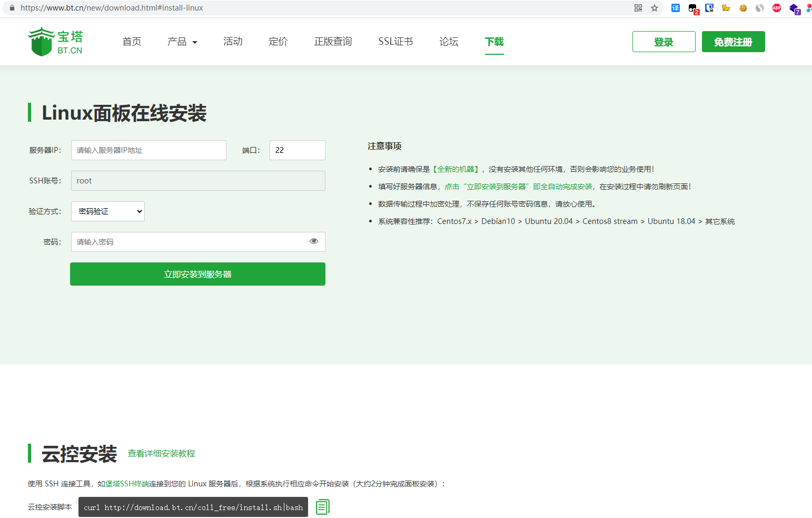Open the cookie extension icon
This screenshot has height=518, width=812.
point(743,8)
